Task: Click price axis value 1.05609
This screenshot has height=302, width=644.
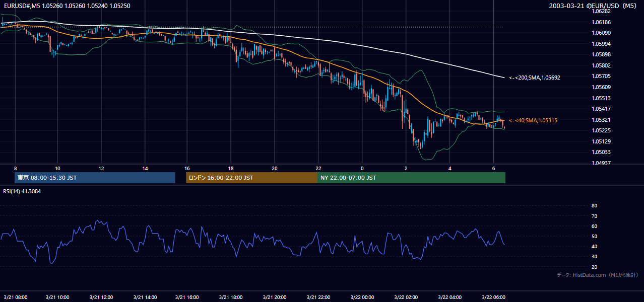Action: coord(601,87)
